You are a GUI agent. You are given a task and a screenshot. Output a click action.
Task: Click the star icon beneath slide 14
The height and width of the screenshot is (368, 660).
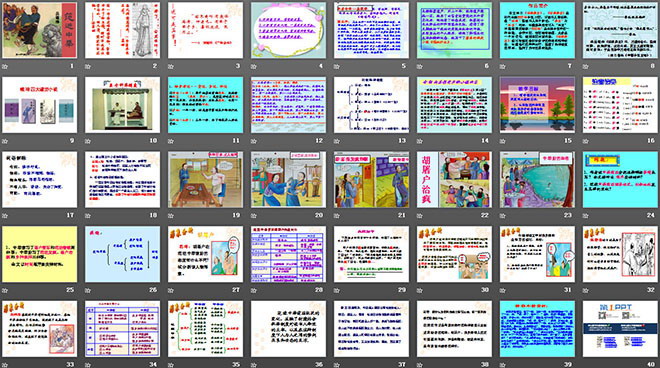click(x=420, y=141)
